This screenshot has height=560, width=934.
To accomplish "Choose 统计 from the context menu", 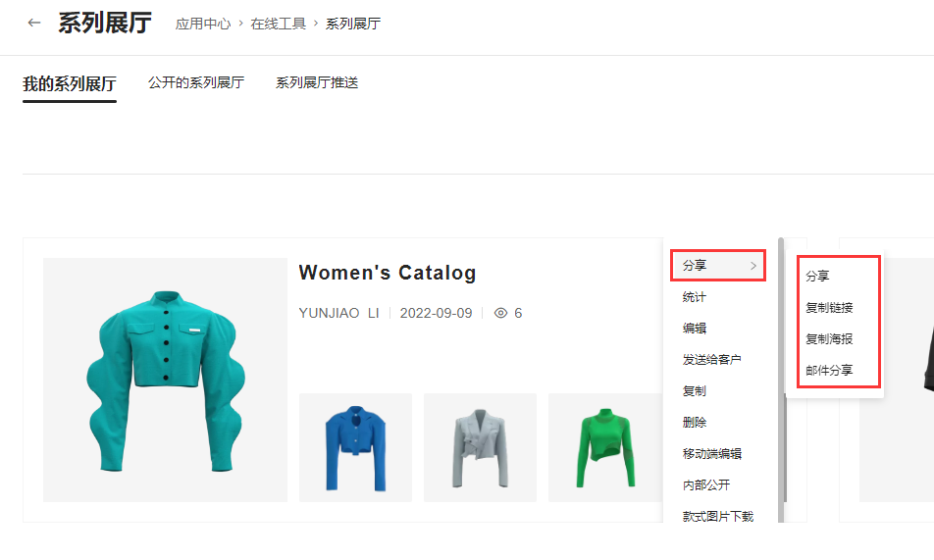I will pyautogui.click(x=695, y=297).
